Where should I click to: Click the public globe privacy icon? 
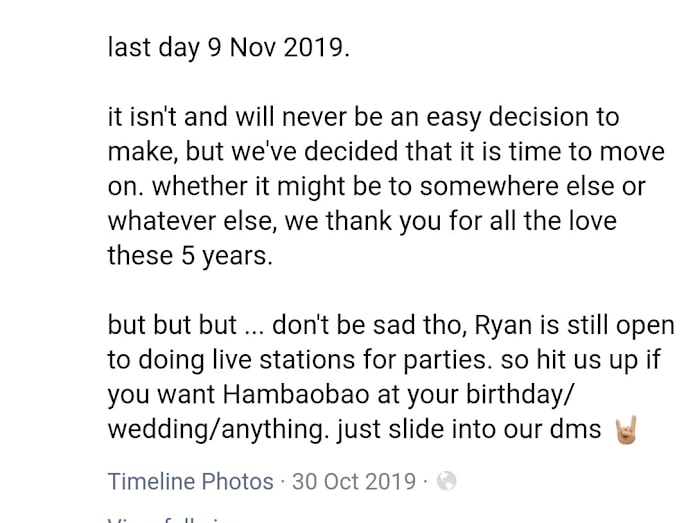click(x=447, y=481)
